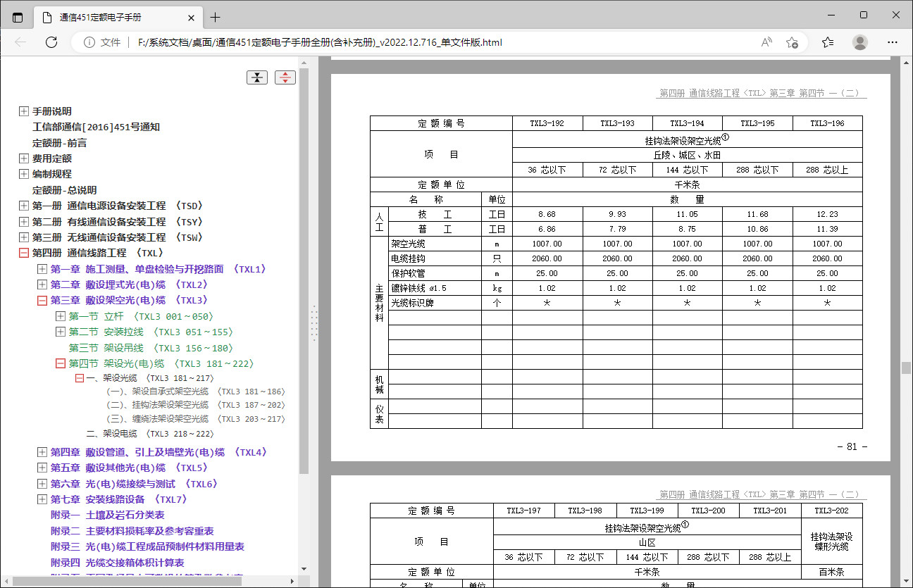913x588 pixels.
Task: Expand 第三册 无线通信设备安装工程 node
Action: 24,237
